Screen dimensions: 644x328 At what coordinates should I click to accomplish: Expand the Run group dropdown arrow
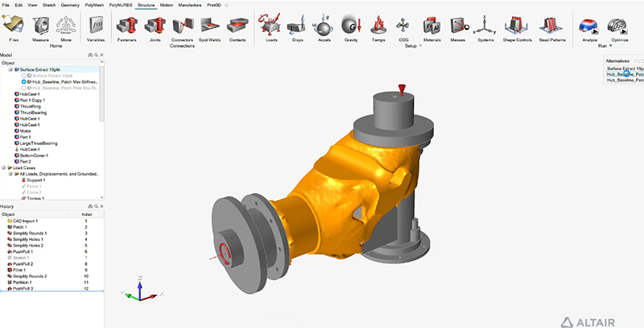(610, 46)
